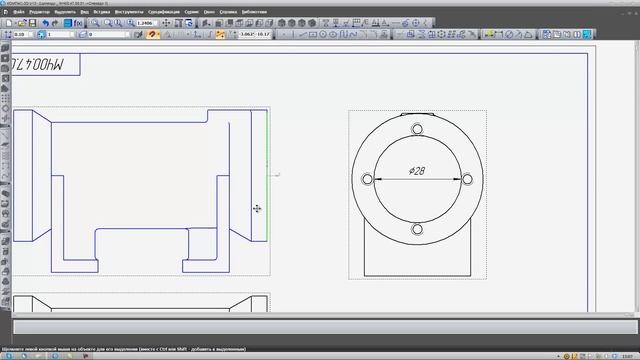Undo the last action
Image resolution: width=640 pixels, height=360 pixels.
[x=45, y=23]
